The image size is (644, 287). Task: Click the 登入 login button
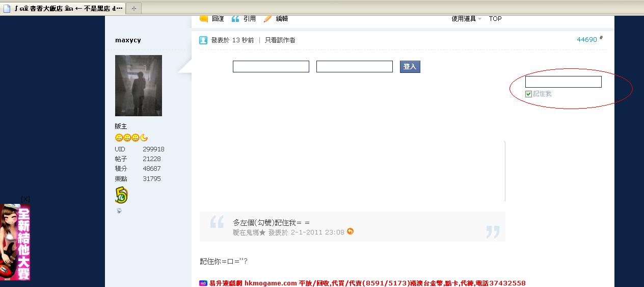[x=410, y=66]
